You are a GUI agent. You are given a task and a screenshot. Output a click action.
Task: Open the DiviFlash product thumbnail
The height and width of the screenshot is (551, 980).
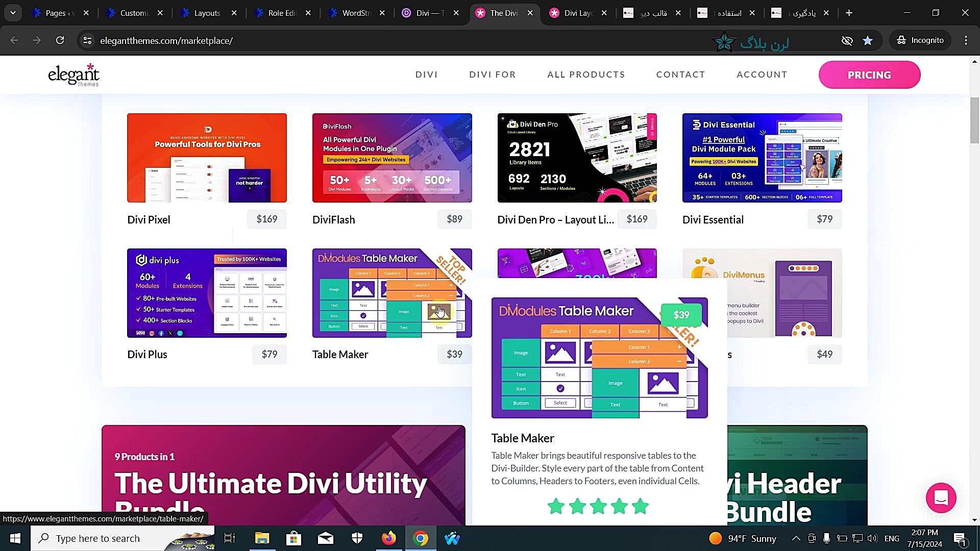[392, 158]
